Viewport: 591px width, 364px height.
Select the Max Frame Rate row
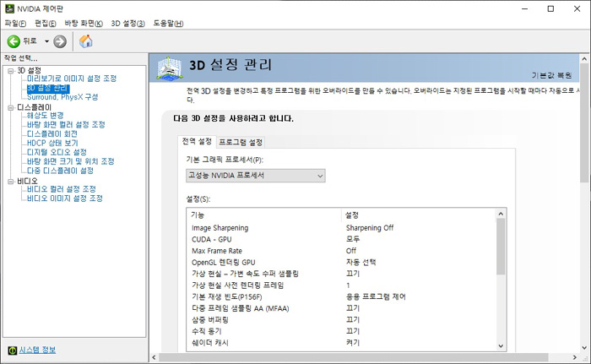click(342, 251)
